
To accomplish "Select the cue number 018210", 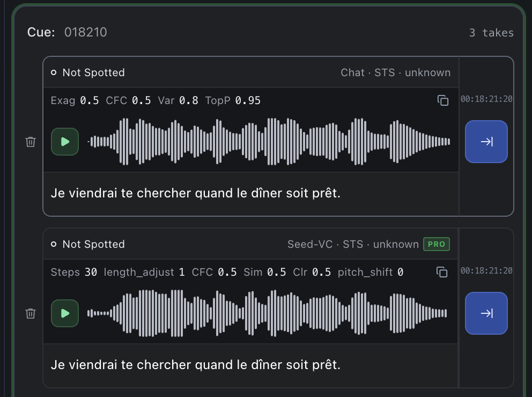I will 85,32.
